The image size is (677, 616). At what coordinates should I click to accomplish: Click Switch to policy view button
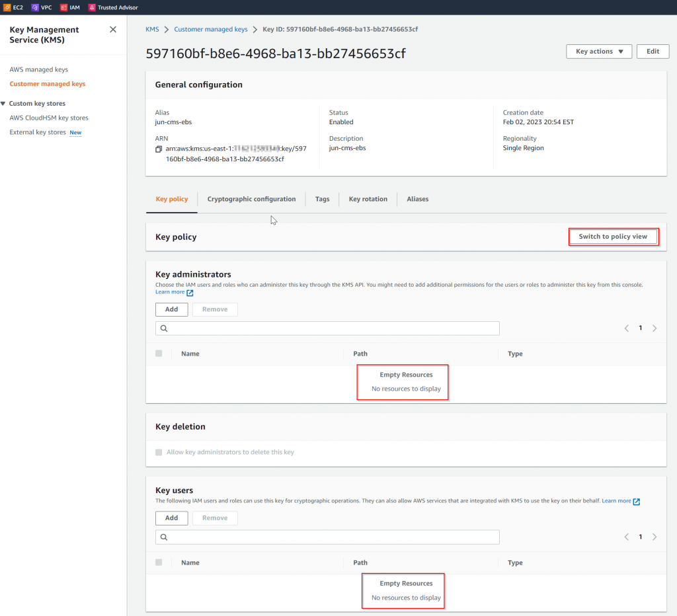point(613,237)
